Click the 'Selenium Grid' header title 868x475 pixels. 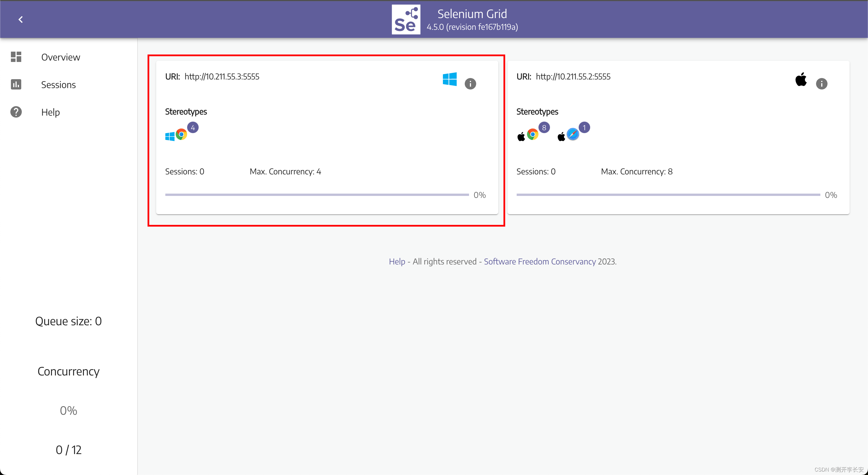472,14
